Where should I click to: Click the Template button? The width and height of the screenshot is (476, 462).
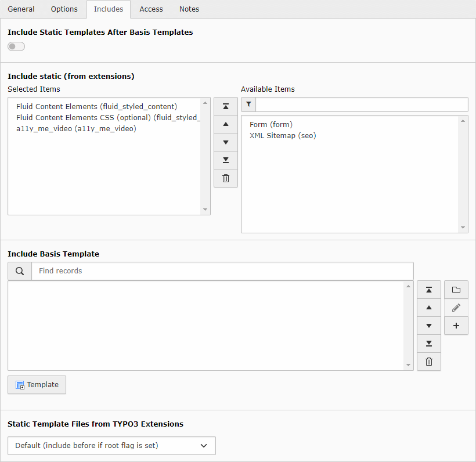37,385
